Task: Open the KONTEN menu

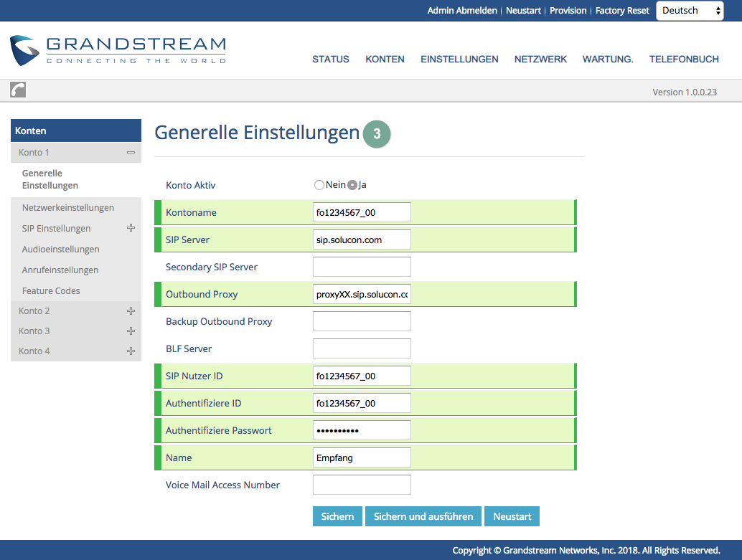Action: pos(385,59)
